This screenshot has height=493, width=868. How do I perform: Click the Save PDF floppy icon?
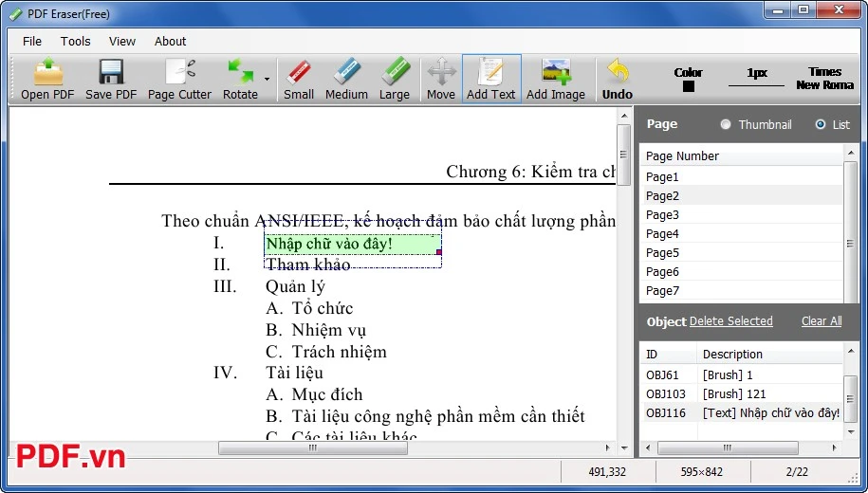click(111, 79)
